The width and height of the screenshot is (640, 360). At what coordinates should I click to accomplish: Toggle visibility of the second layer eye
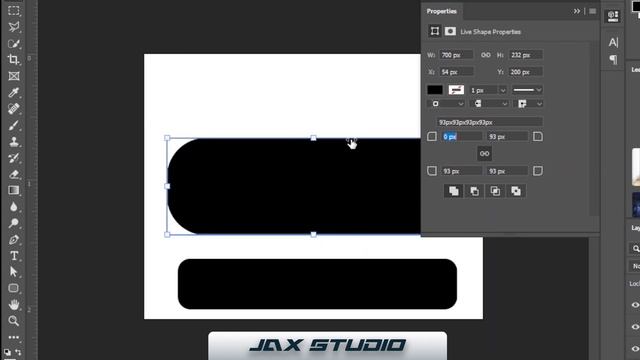tap(635, 327)
